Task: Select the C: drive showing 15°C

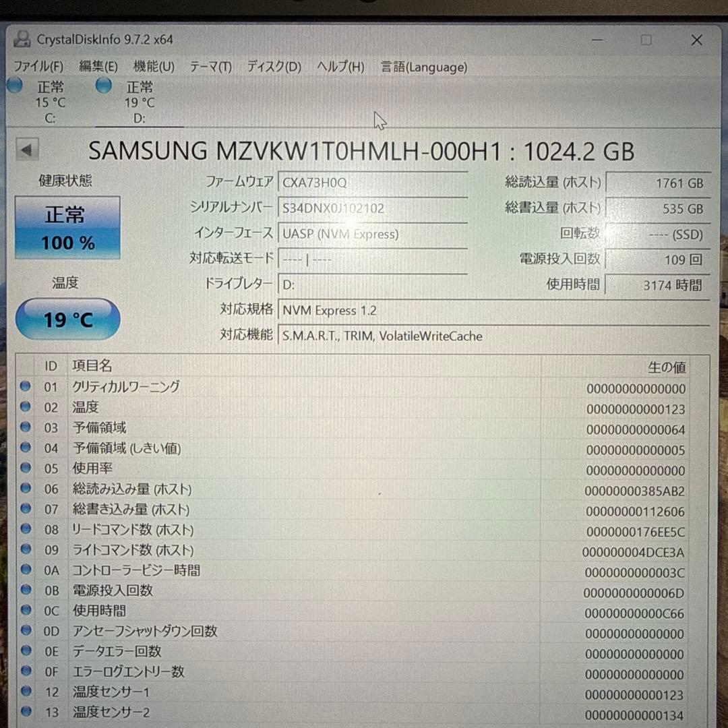Action: click(46, 101)
